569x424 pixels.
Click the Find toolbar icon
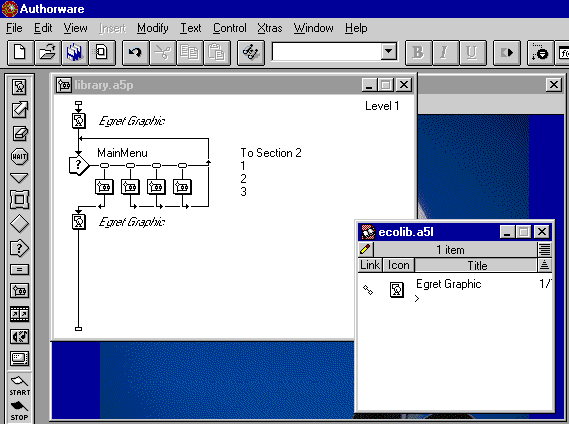[x=251, y=53]
